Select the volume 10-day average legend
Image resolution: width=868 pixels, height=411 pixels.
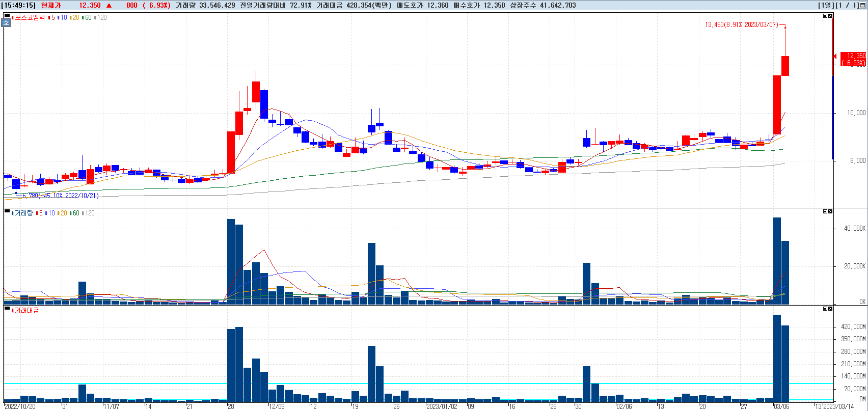(x=50, y=213)
